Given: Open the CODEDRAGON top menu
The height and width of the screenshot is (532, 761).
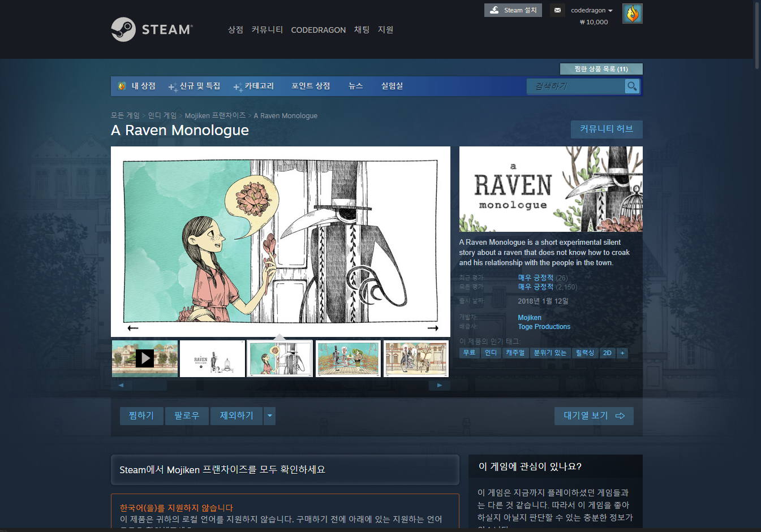Looking at the screenshot, I should pyautogui.click(x=319, y=30).
